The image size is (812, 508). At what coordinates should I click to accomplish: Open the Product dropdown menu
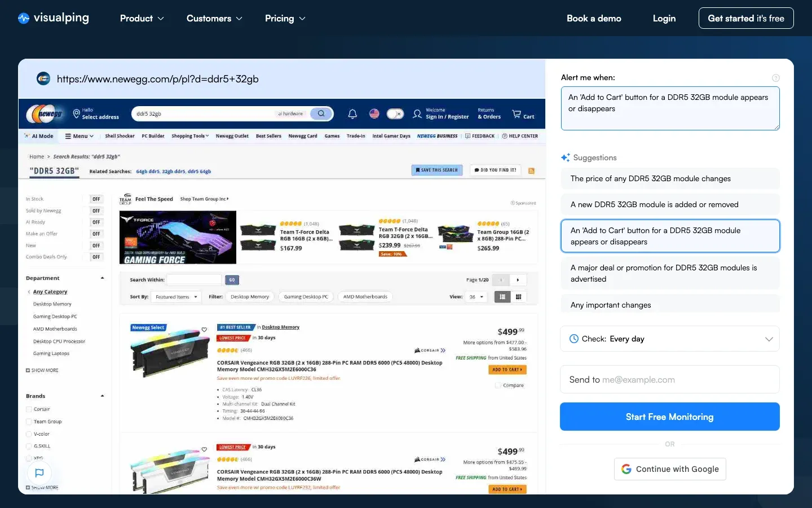(142, 18)
